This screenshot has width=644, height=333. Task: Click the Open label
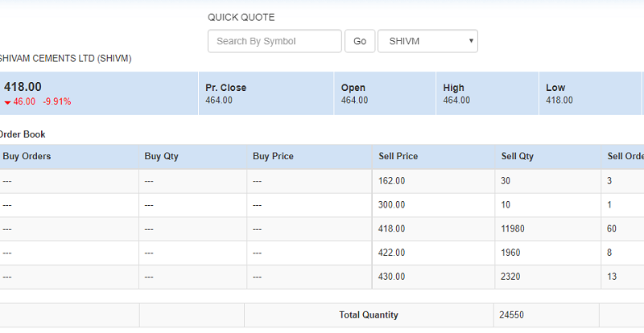[353, 88]
